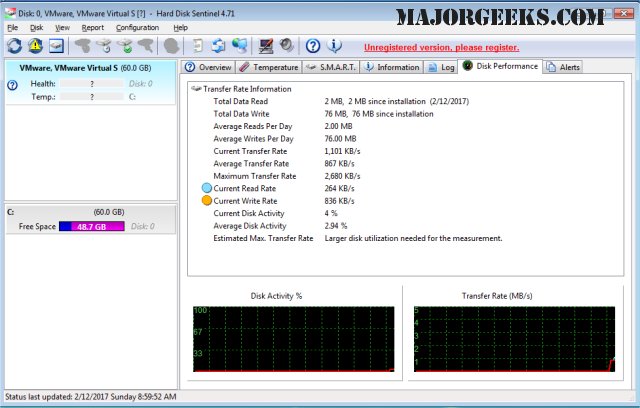Click the Transfer Rate (MB/s) graph

point(514,339)
